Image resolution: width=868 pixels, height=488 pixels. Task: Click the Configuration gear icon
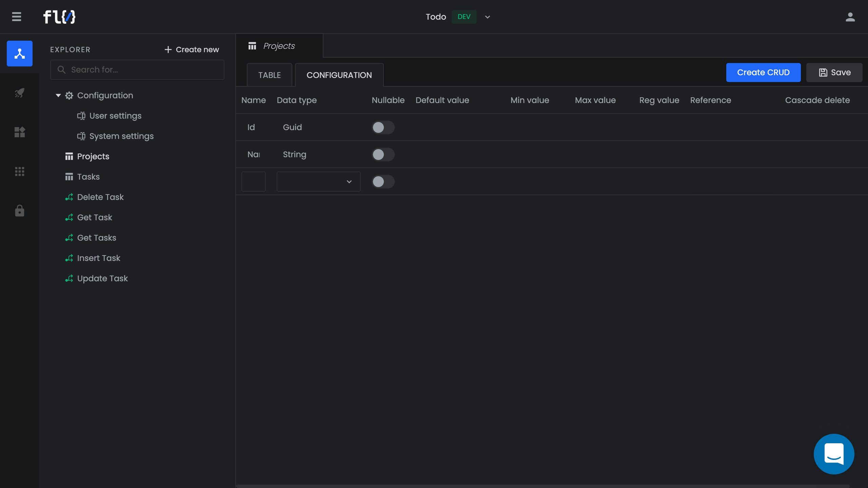[x=69, y=96]
